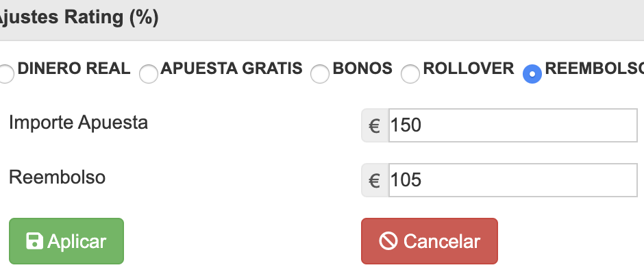Click the floppy disk icon on Aplicar
644x274 pixels.
click(34, 241)
